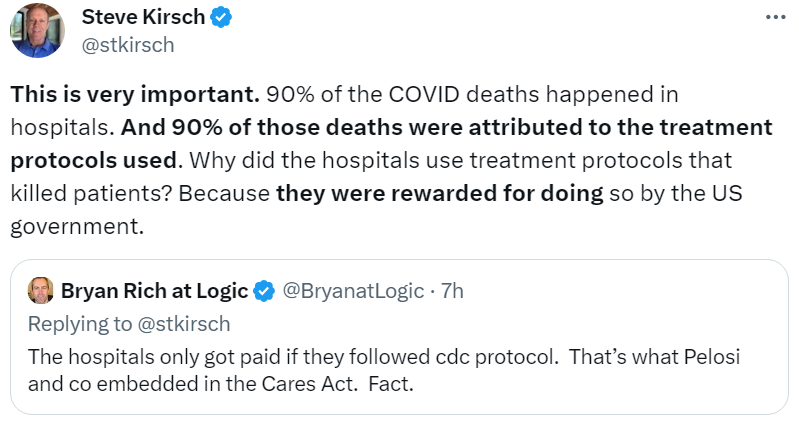Click the word "government." ending the main tweet

click(x=77, y=226)
